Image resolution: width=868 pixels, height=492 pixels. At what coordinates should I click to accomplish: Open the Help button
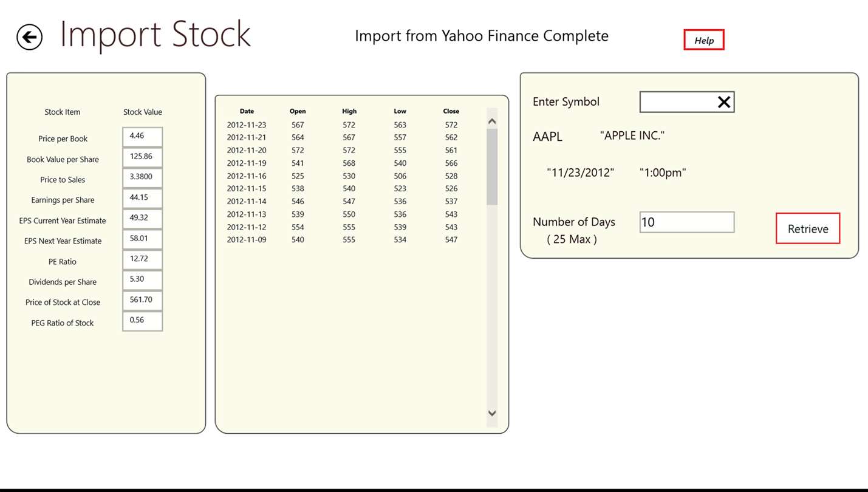coord(704,40)
